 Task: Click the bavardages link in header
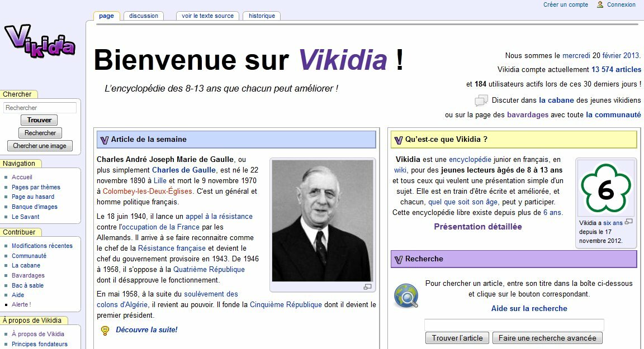(x=528, y=115)
